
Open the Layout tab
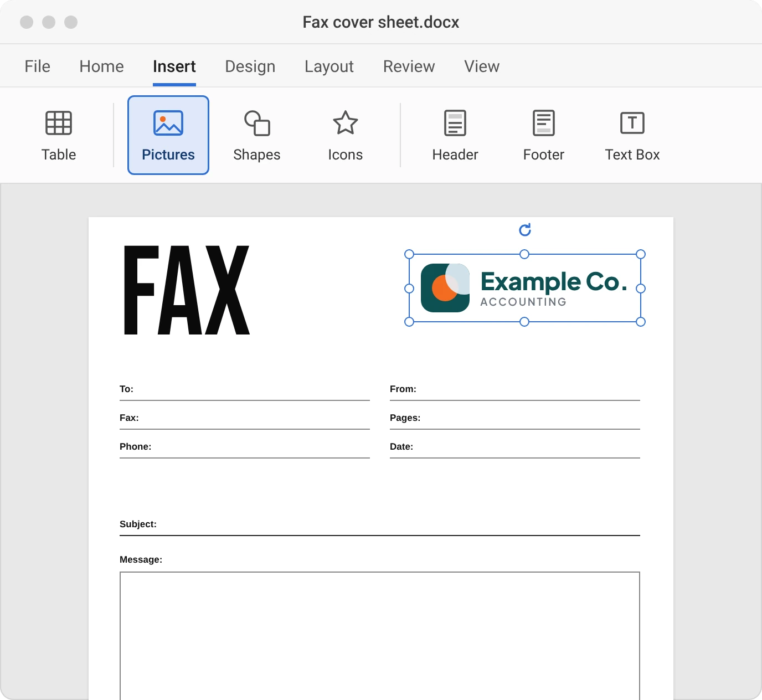point(329,66)
